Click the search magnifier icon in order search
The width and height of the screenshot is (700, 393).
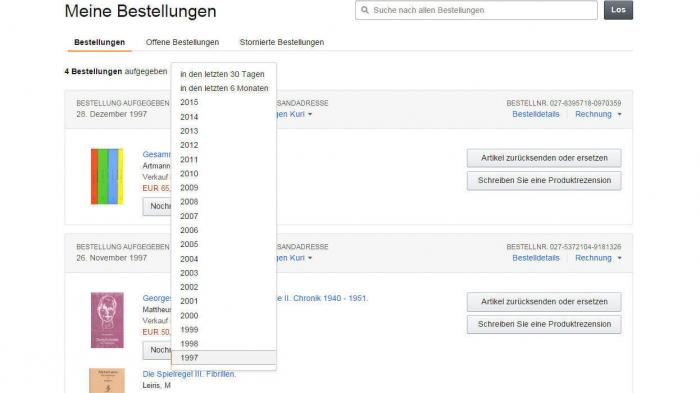(365, 10)
